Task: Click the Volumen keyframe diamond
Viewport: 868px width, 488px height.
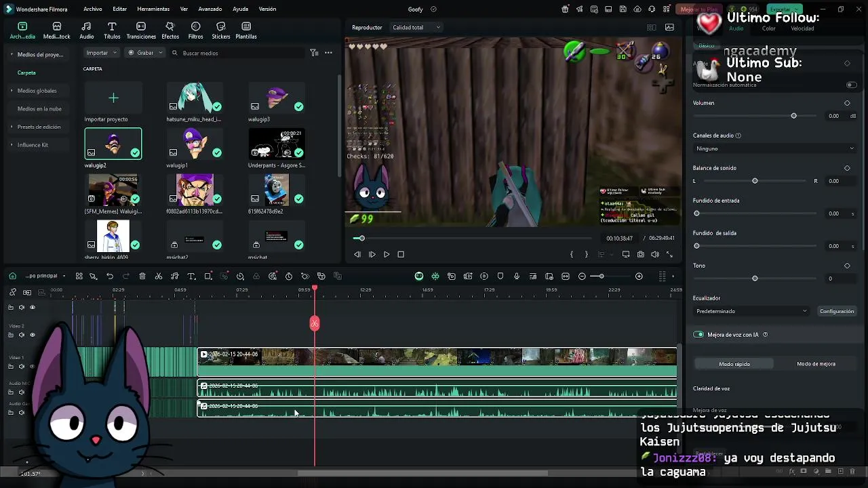Action: pos(847,103)
